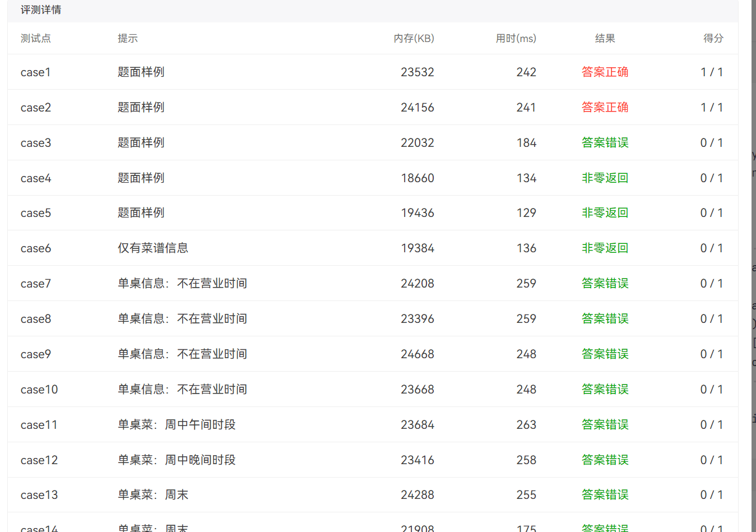Select the case5 row label

35,213
